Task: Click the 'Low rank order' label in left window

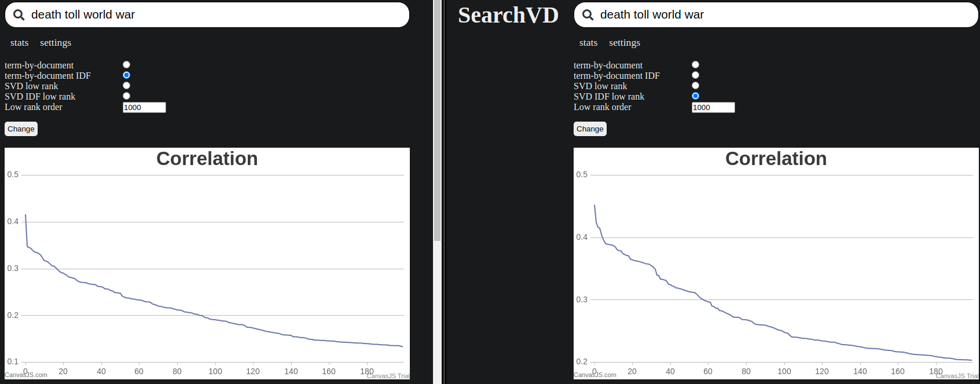Action: click(34, 107)
